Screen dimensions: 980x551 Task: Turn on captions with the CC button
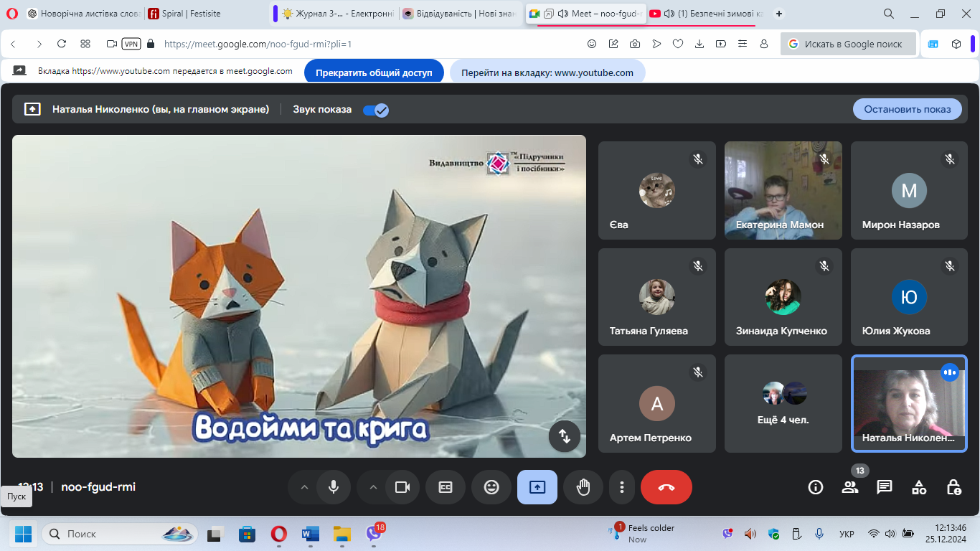point(446,487)
